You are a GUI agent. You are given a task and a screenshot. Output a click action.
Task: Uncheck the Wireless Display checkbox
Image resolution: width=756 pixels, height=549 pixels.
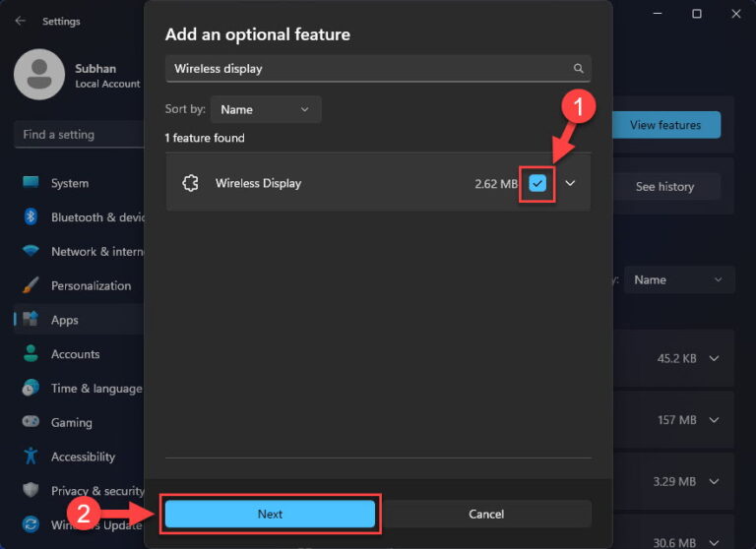[537, 183]
